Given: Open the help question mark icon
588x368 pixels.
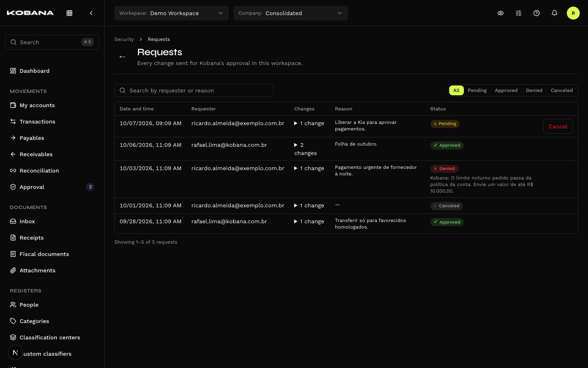Looking at the screenshot, I should coord(537,13).
